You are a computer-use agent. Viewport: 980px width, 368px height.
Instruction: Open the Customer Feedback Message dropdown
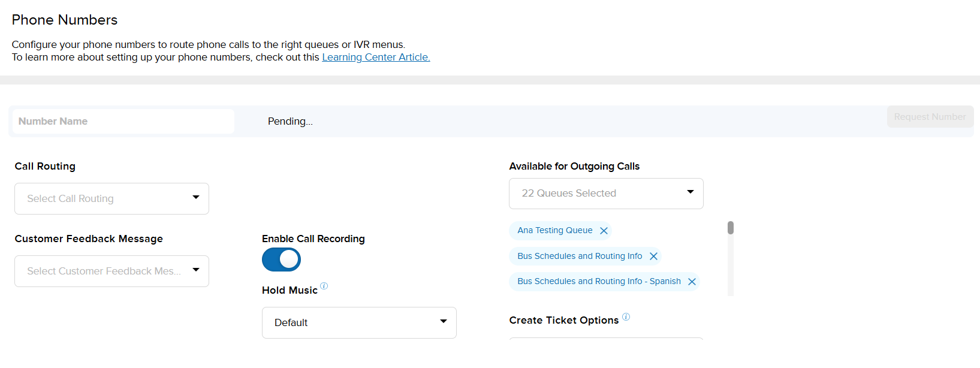(111, 271)
